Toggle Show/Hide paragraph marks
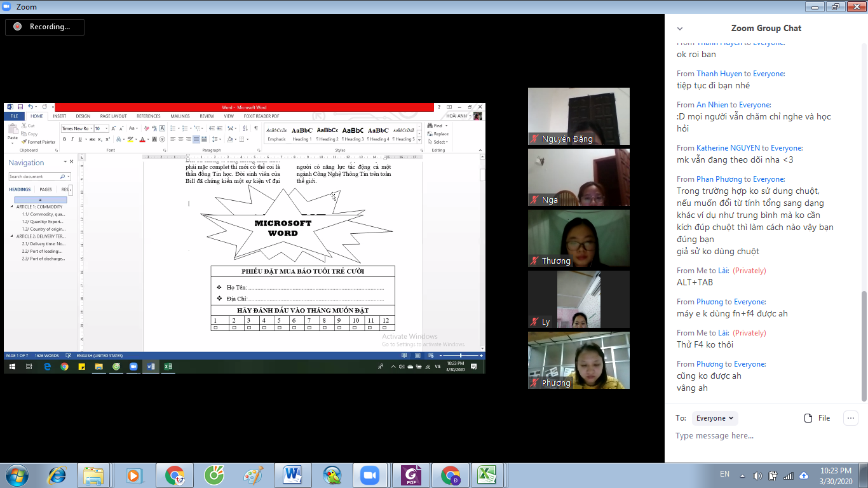Image resolution: width=868 pixels, height=488 pixels. pos(256,128)
